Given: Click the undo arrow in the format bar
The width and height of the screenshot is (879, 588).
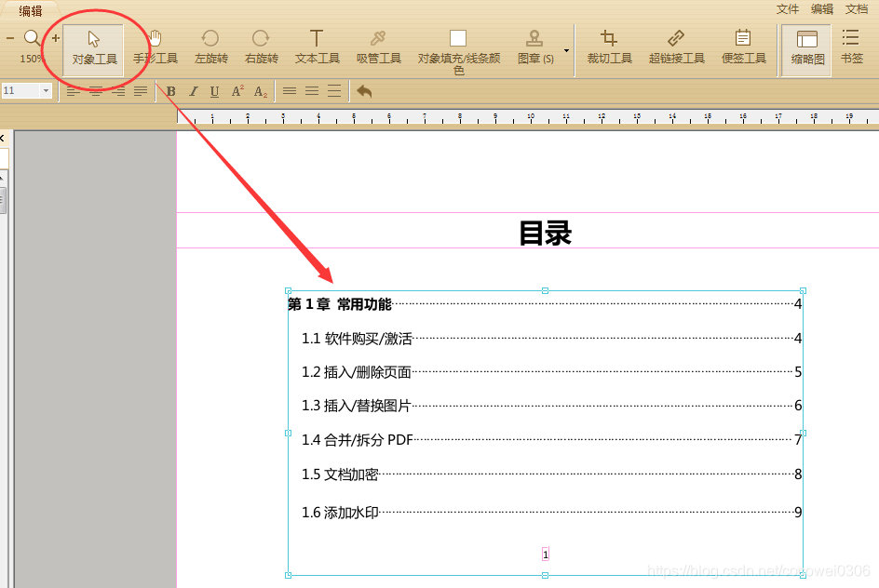Looking at the screenshot, I should pyautogui.click(x=363, y=90).
